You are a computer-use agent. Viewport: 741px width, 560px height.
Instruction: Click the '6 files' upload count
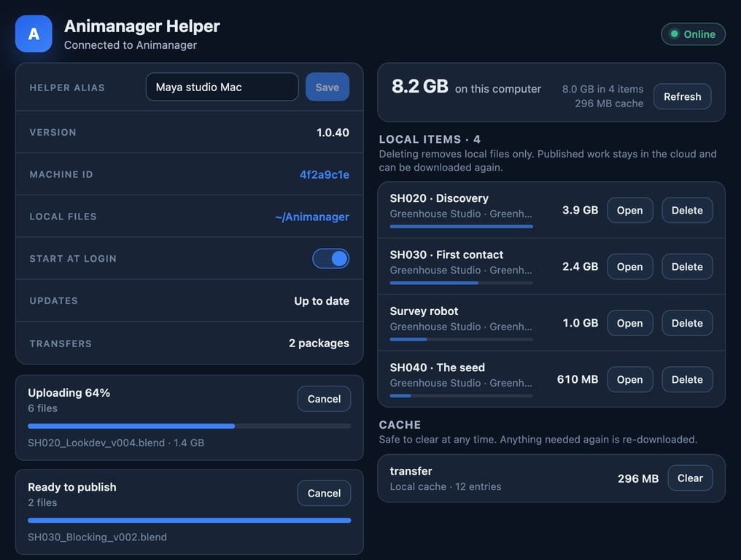click(42, 408)
